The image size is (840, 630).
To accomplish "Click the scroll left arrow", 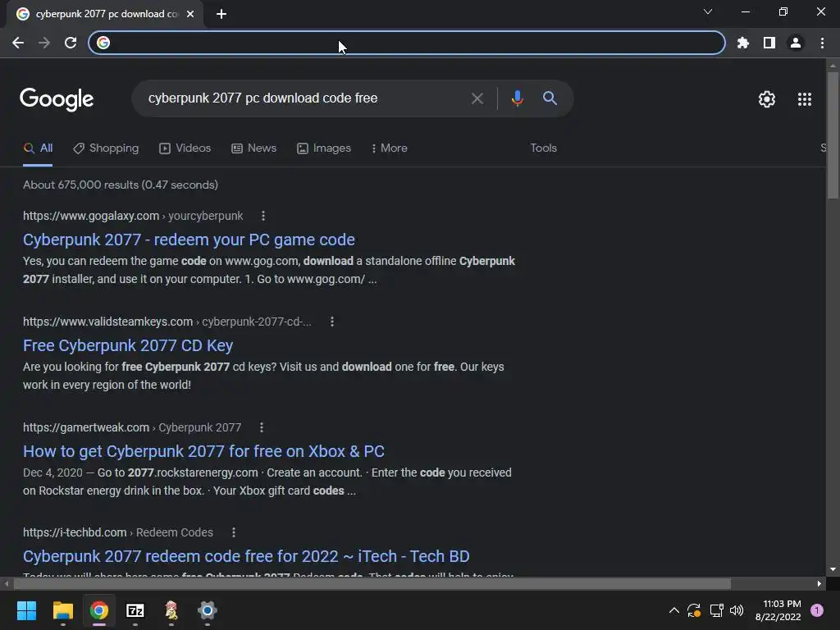I will [6, 583].
